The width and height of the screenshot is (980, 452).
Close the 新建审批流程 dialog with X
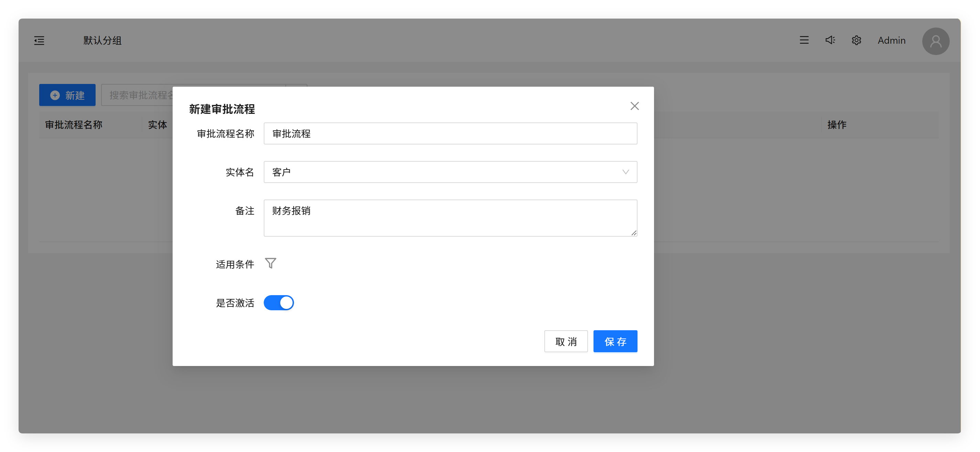tap(634, 106)
